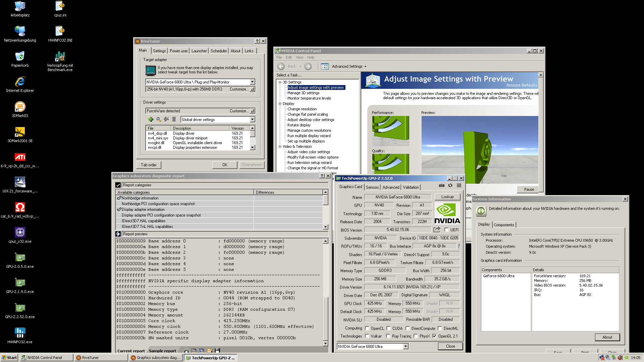Switch to Sample report tab
This screenshot has height=362, width=644.
(x=162, y=351)
